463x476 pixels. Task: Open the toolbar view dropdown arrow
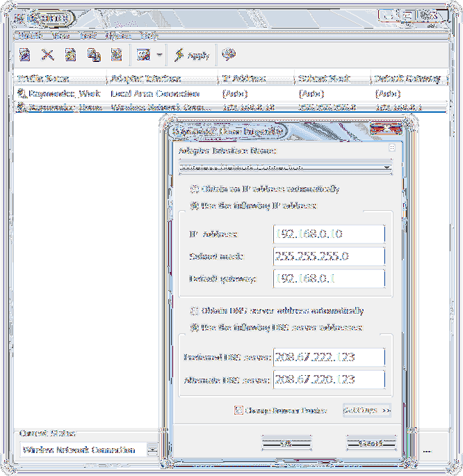point(160,55)
